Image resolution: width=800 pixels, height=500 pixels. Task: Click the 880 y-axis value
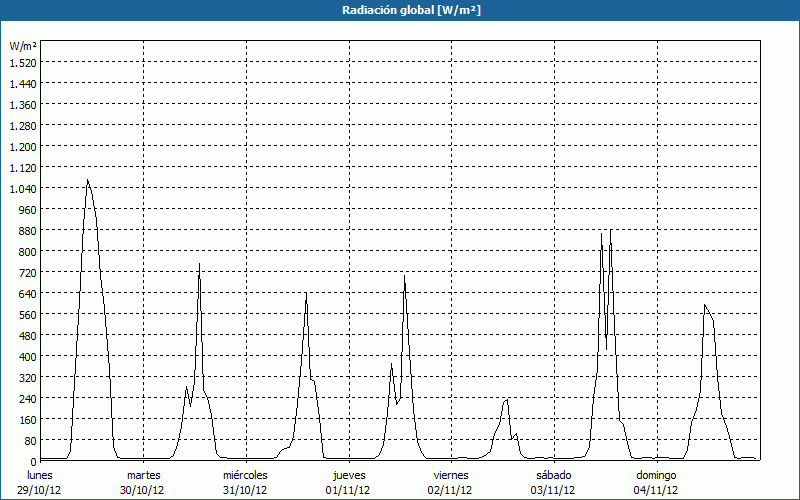(28, 231)
